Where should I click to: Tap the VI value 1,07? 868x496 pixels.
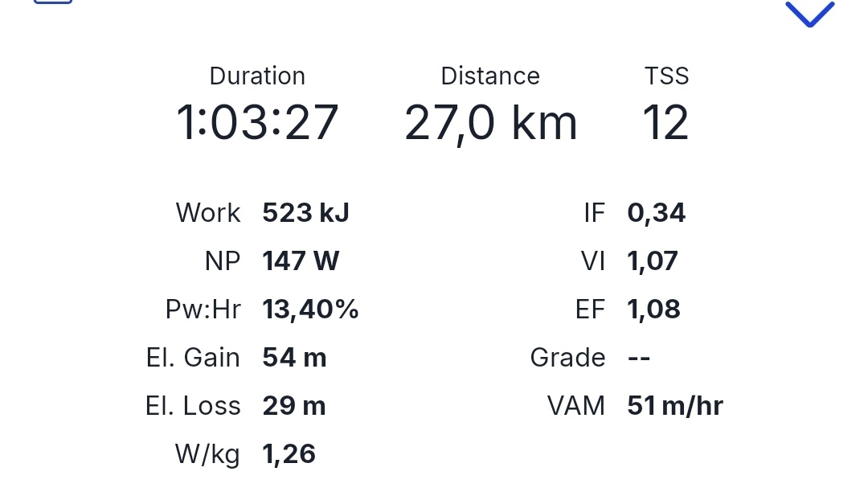click(x=653, y=261)
